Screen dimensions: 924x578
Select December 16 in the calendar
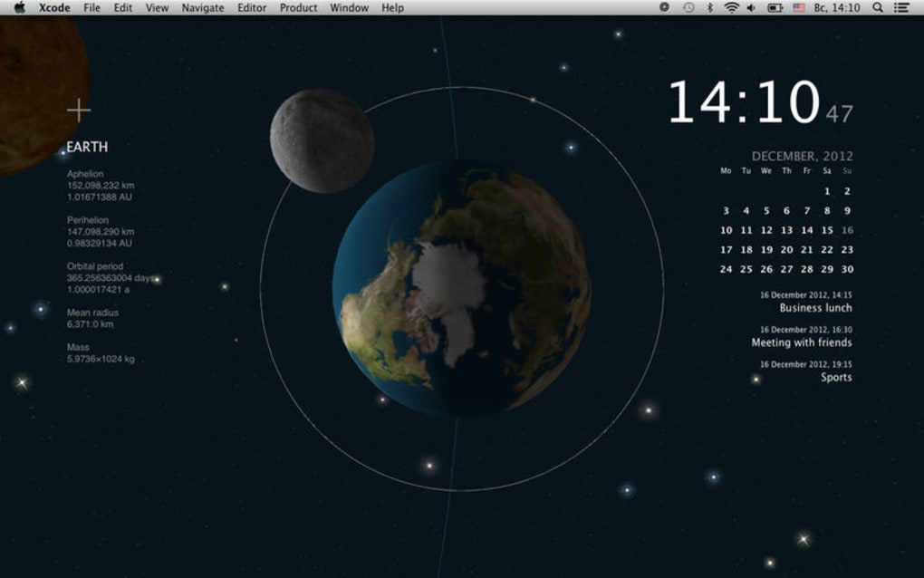click(847, 230)
